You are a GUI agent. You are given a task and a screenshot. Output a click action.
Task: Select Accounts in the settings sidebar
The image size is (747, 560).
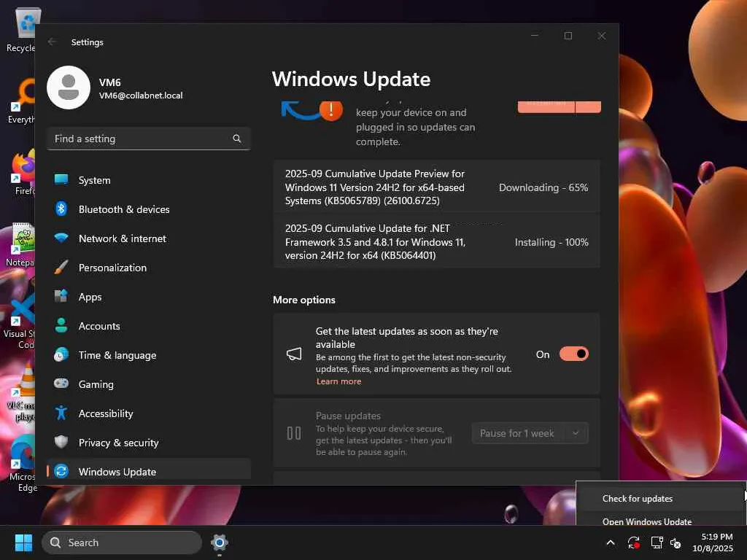(149, 326)
